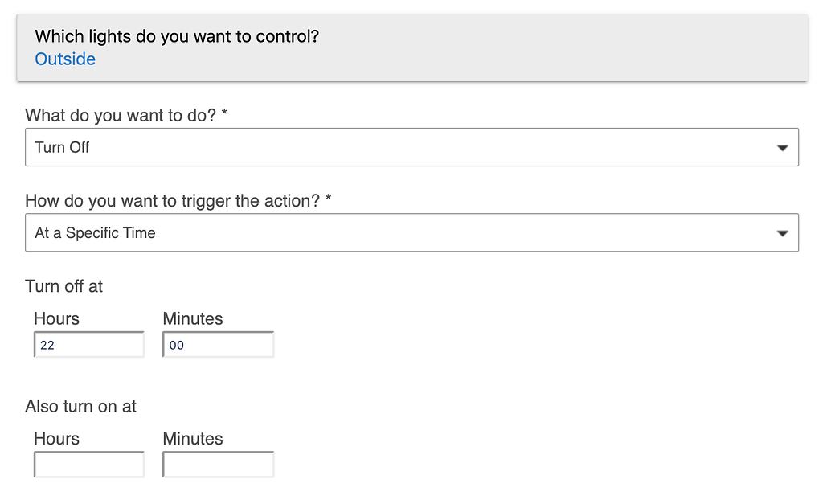Screen dimensions: 823x504
Task: Click the arrow icon on the Turn Off dropdown
Action: coord(782,148)
